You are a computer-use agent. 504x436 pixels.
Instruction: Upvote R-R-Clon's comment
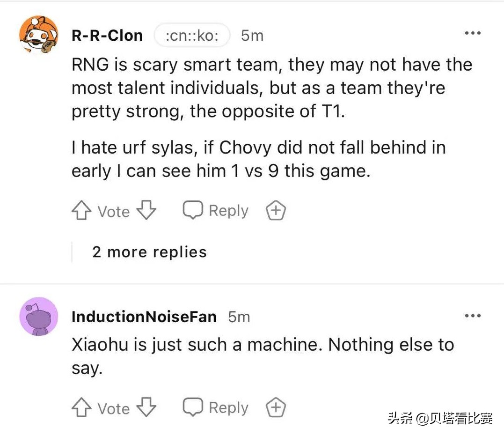pyautogui.click(x=80, y=211)
